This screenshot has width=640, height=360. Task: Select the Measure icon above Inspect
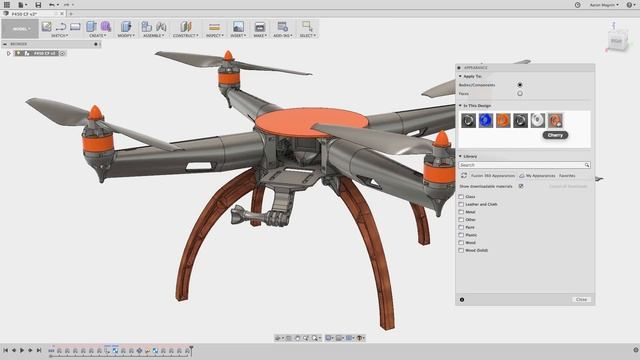[x=214, y=27]
